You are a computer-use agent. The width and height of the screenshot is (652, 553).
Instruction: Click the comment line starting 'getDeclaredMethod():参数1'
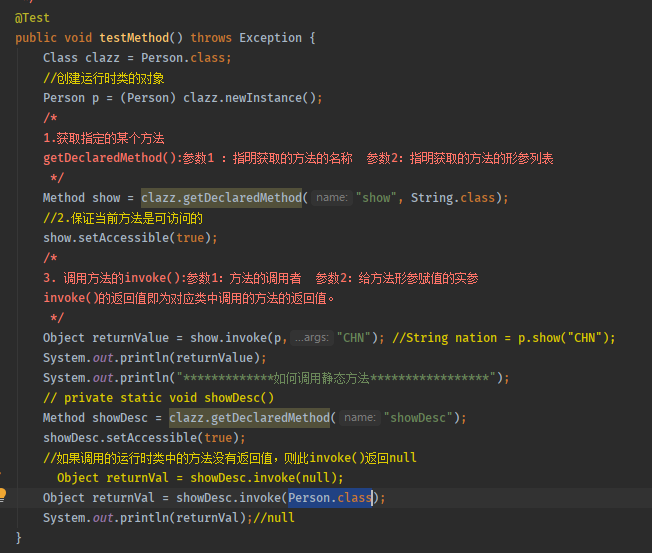pyautogui.click(x=298, y=158)
